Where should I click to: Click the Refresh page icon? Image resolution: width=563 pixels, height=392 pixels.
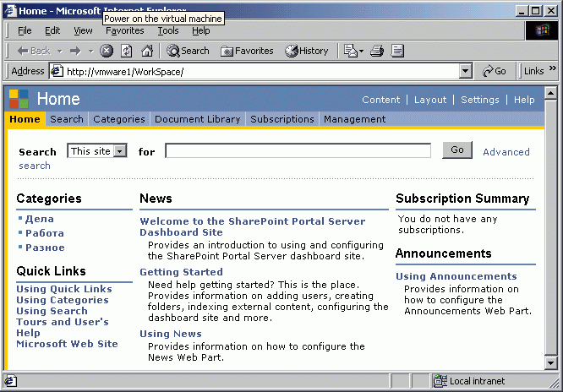[x=127, y=51]
